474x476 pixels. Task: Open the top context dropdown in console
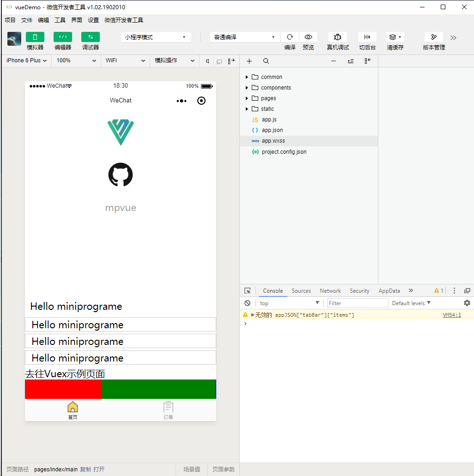click(x=290, y=303)
